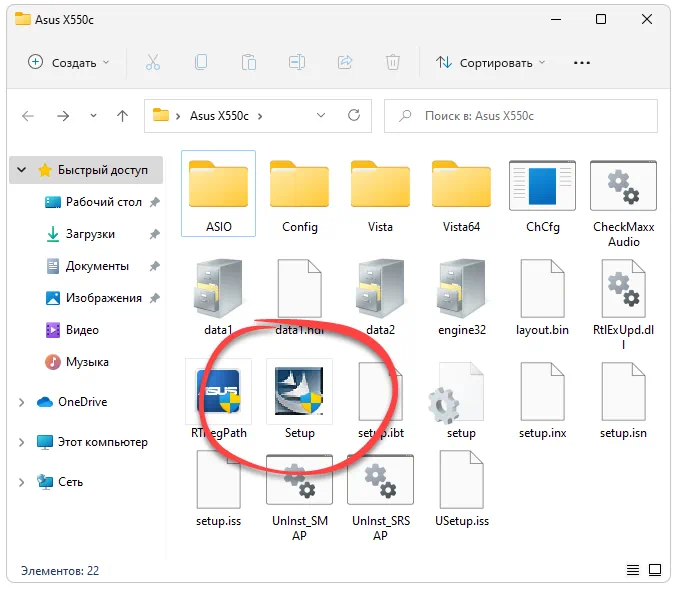
Task: Select the data2 cabinet file
Action: [x=380, y=297]
